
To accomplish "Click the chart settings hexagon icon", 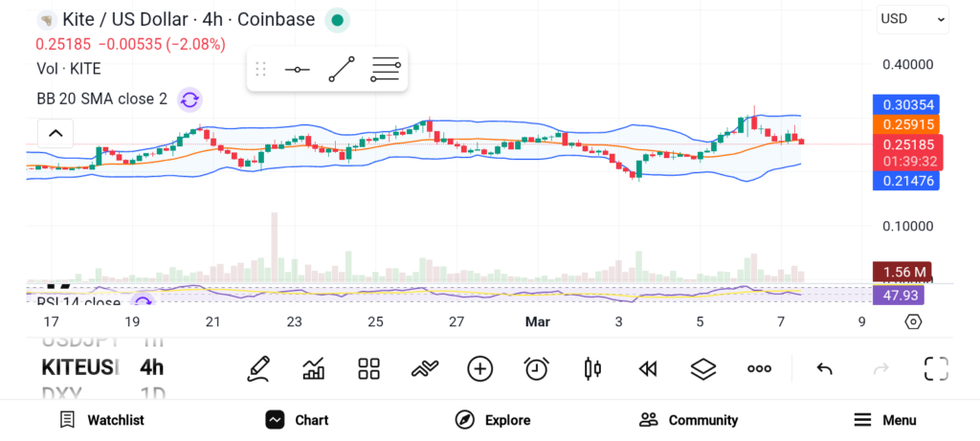I will pos(913,321).
